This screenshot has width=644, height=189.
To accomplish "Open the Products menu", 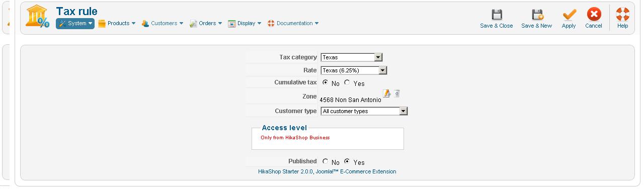I will (x=117, y=23).
